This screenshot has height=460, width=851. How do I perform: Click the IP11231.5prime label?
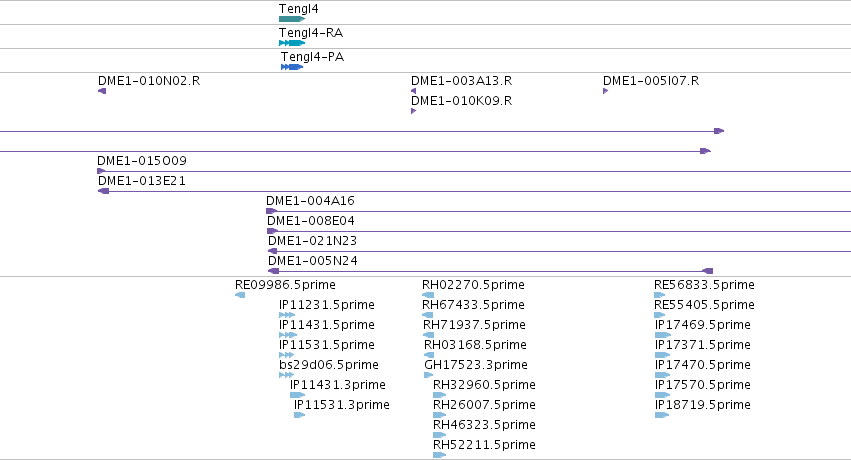(x=327, y=305)
